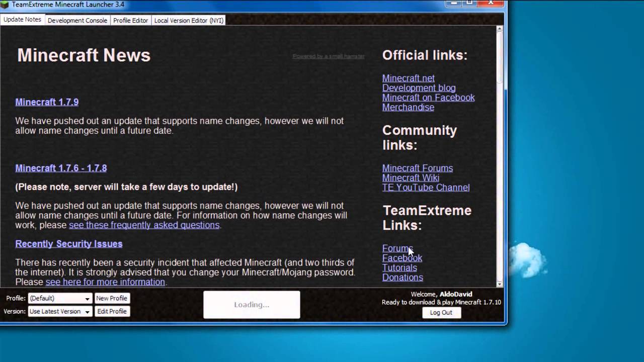Open the Donations link

tap(403, 277)
